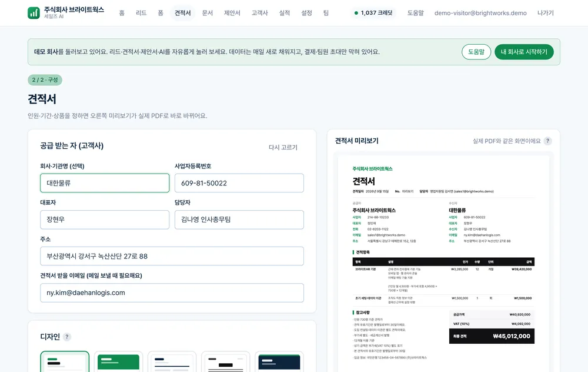Select the first white design template thumbnail

pos(65,362)
